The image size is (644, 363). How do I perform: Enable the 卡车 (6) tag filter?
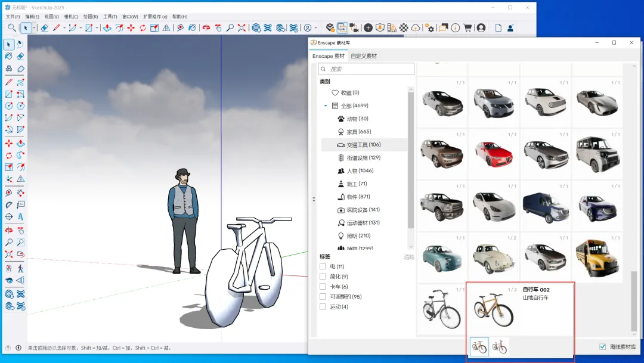(x=323, y=287)
